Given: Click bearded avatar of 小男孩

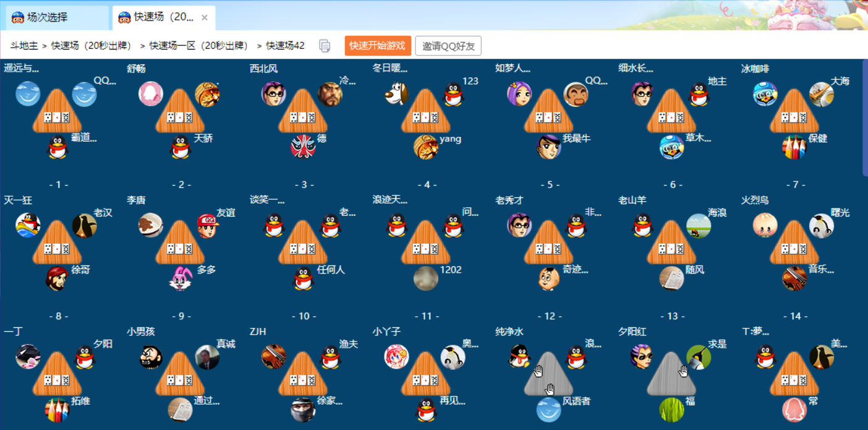Looking at the screenshot, I should point(151,357).
